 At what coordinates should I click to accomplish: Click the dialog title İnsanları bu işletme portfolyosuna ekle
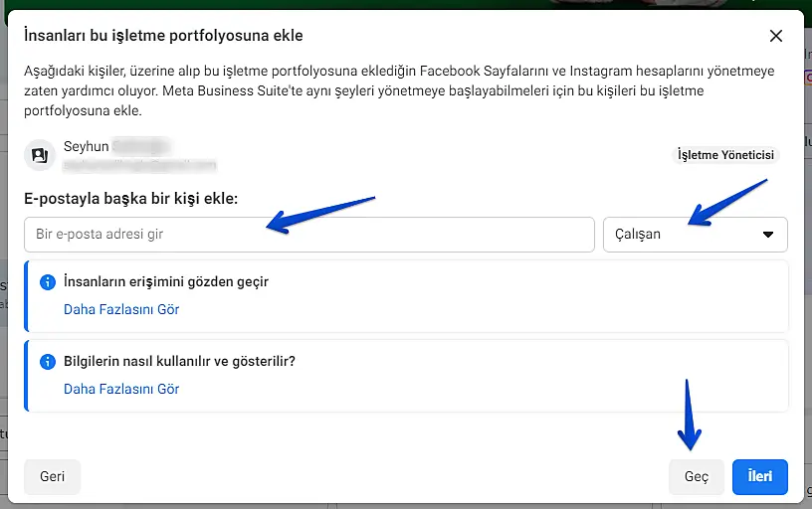pos(163,36)
